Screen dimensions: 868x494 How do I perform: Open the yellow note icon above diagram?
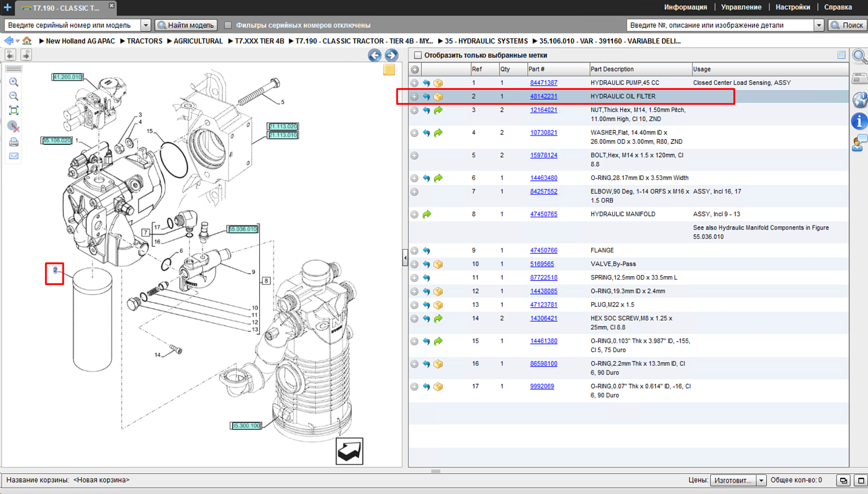pyautogui.click(x=389, y=69)
